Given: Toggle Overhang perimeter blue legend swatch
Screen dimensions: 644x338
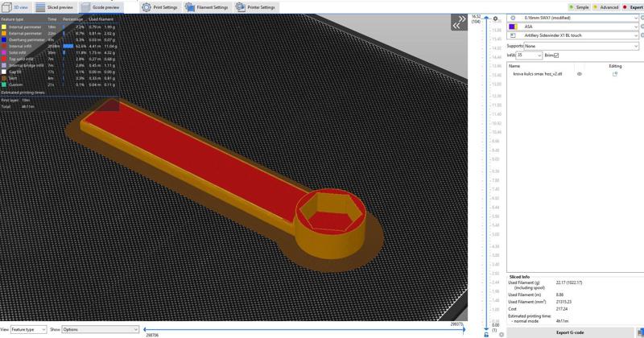Looking at the screenshot, I should [x=4, y=40].
